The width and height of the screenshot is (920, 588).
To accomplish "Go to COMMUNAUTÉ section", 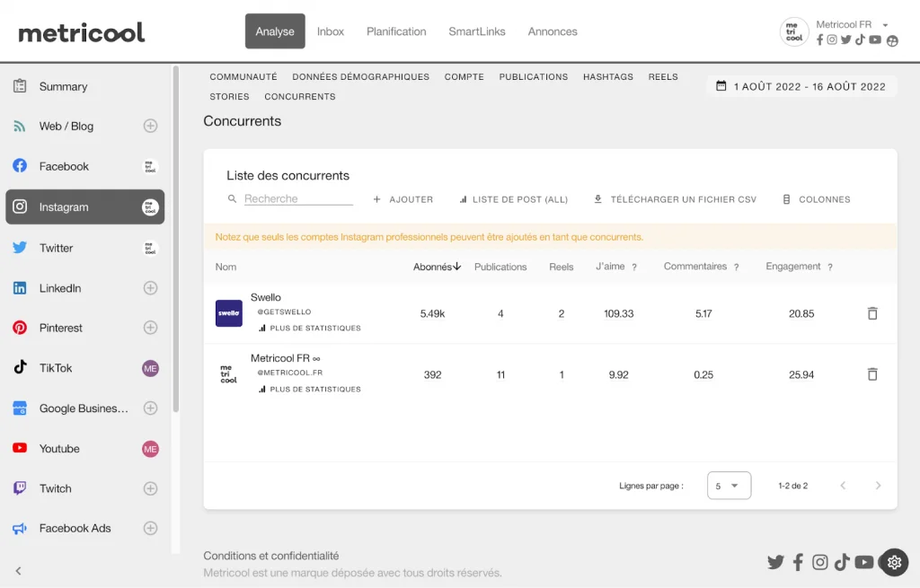I will (243, 77).
